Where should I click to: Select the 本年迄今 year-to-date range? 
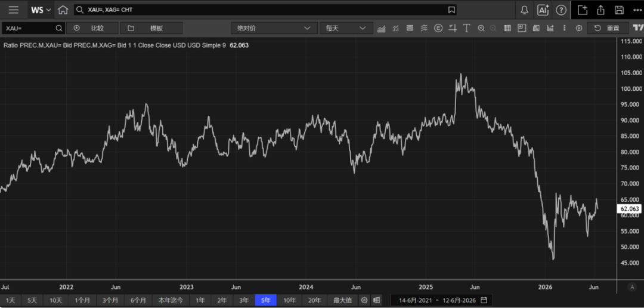[x=171, y=300]
